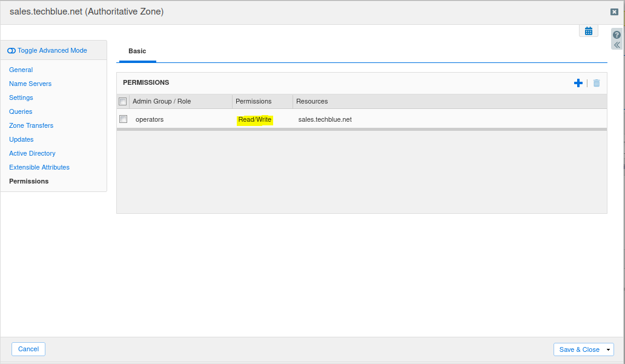Open the calendar schedule icon

[x=588, y=31]
